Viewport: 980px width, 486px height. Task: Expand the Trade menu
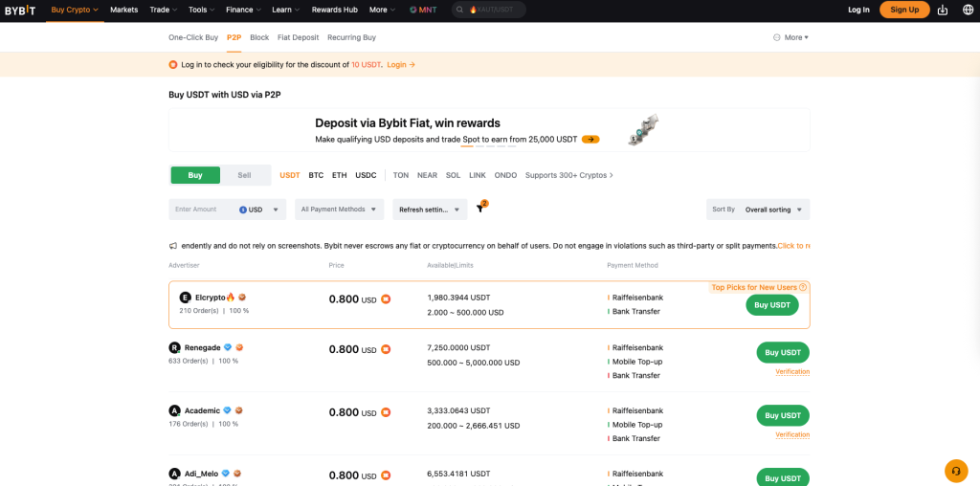[x=164, y=10]
